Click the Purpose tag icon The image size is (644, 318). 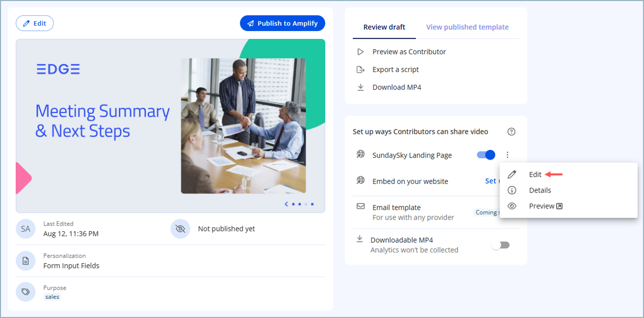coord(25,292)
